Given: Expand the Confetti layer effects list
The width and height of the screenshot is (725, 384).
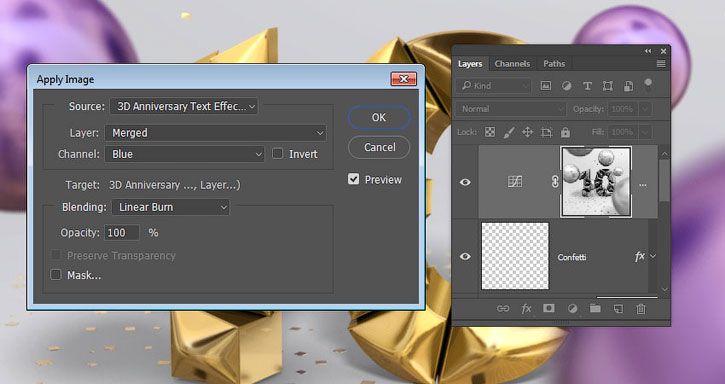Looking at the screenshot, I should tap(653, 256).
